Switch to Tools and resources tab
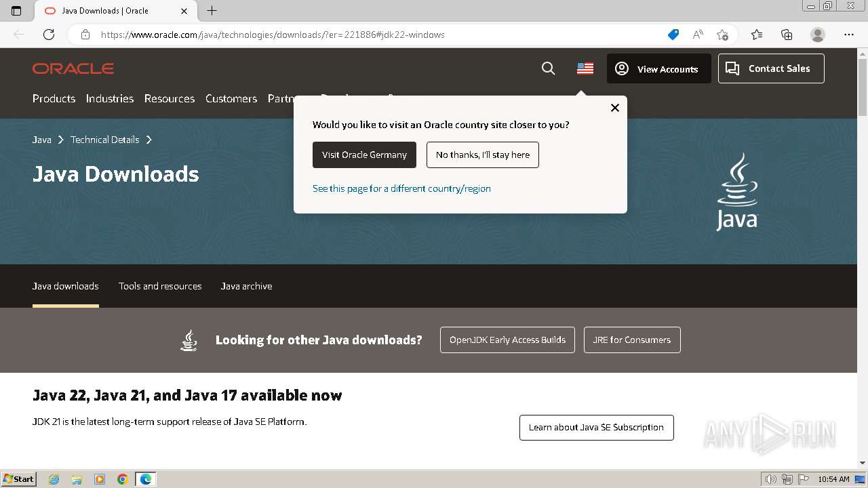The image size is (868, 488). [x=160, y=286]
